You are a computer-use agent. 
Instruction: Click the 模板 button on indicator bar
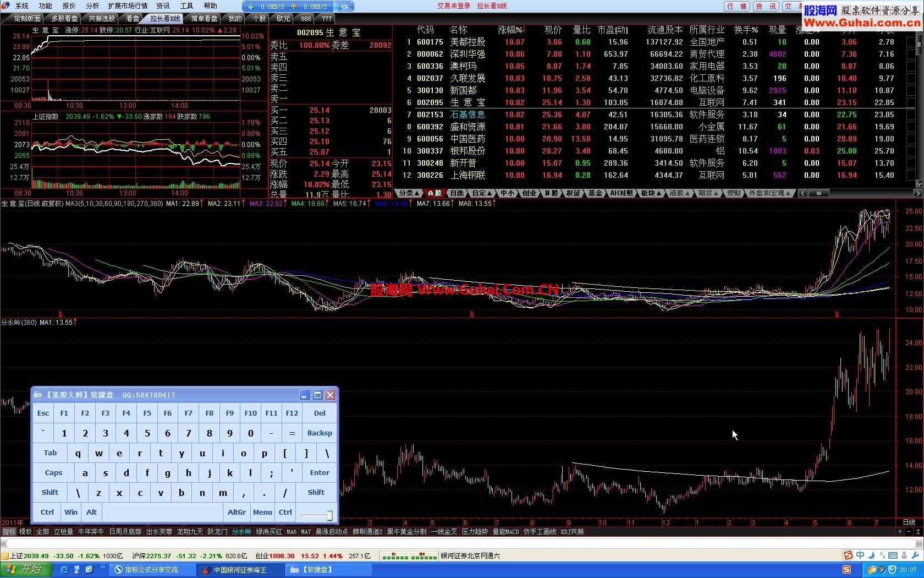(x=26, y=532)
